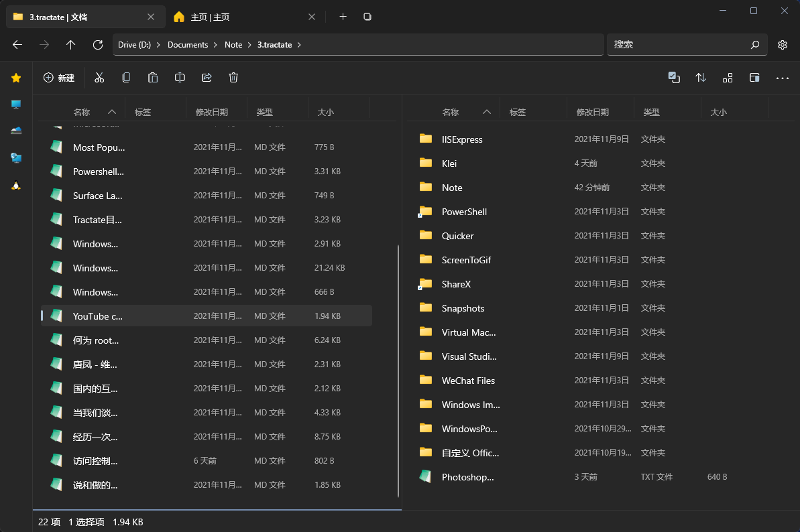Image resolution: width=800 pixels, height=532 pixels.
Task: Open the three-dot more options menu
Action: [x=782, y=78]
